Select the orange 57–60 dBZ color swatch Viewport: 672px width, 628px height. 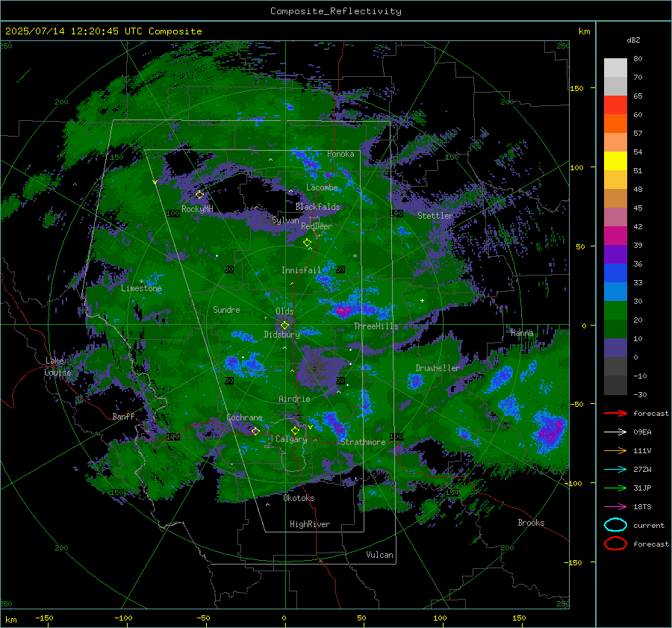(615, 124)
